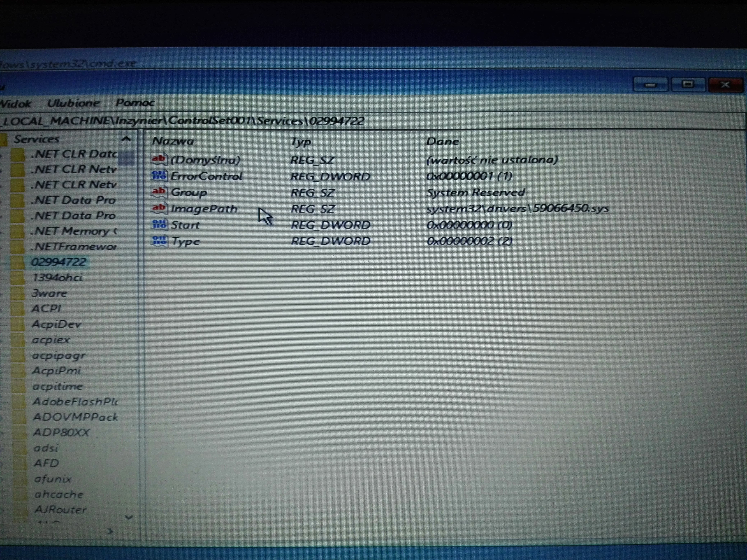Click the ImagePath string value icon
This screenshot has width=747, height=560.
coord(159,208)
